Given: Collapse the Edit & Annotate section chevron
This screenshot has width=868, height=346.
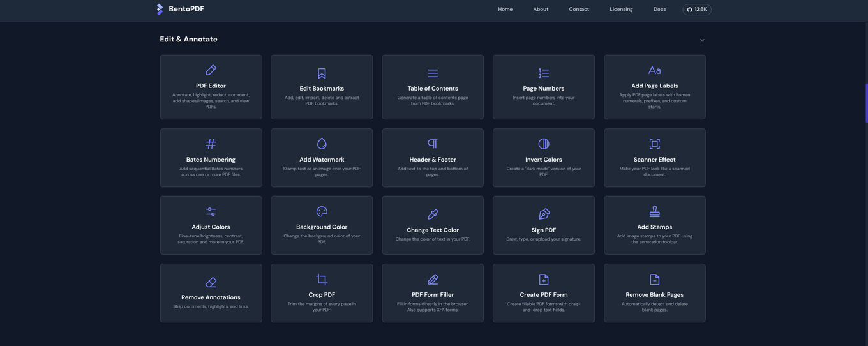Looking at the screenshot, I should [702, 40].
